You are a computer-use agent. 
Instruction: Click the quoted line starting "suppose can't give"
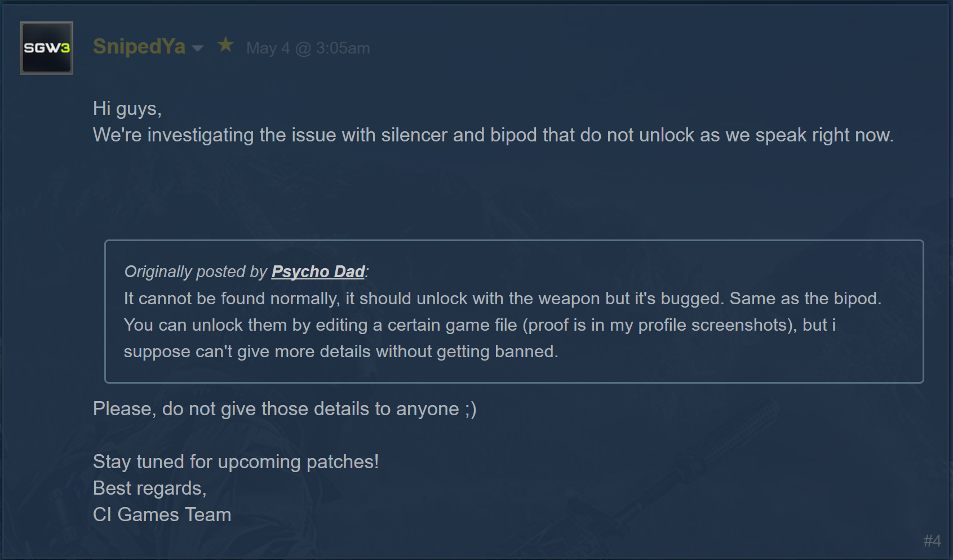pos(340,352)
